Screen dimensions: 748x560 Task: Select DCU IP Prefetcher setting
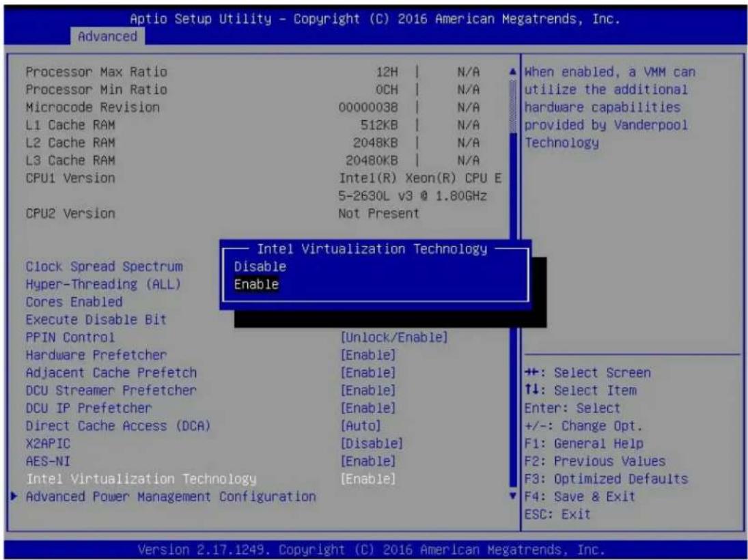[89, 408]
